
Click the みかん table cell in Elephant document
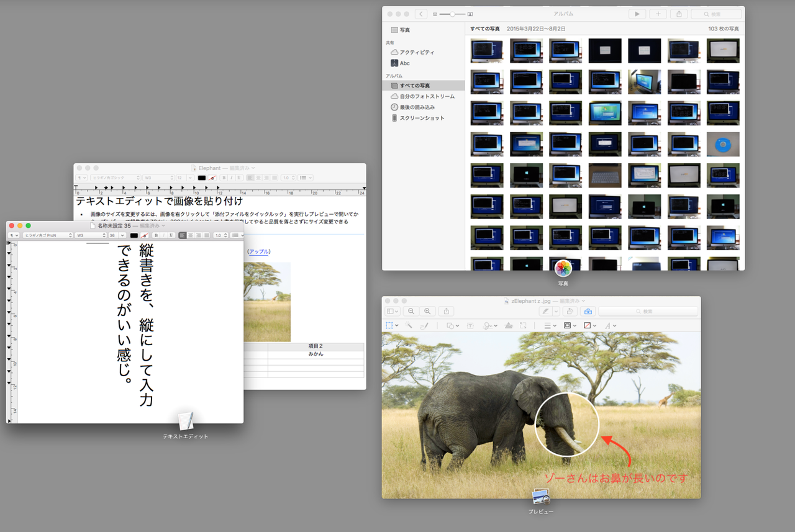pyautogui.click(x=316, y=354)
